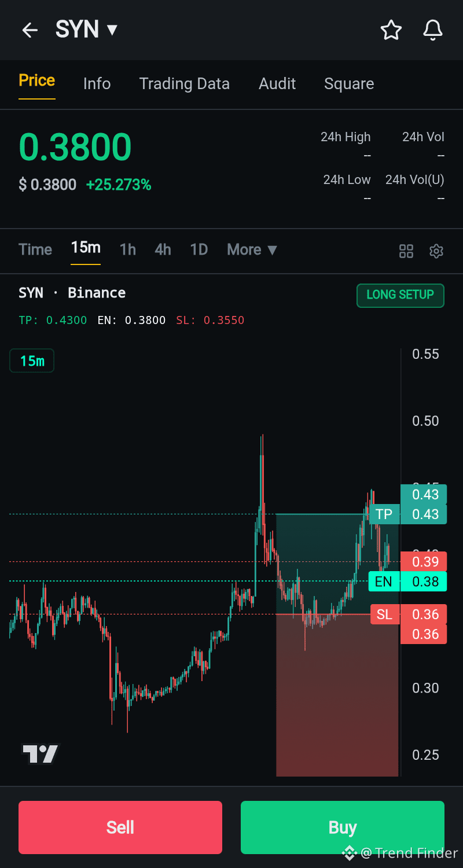Click the 0.30 price axis label
The height and width of the screenshot is (868, 463).
425,689
